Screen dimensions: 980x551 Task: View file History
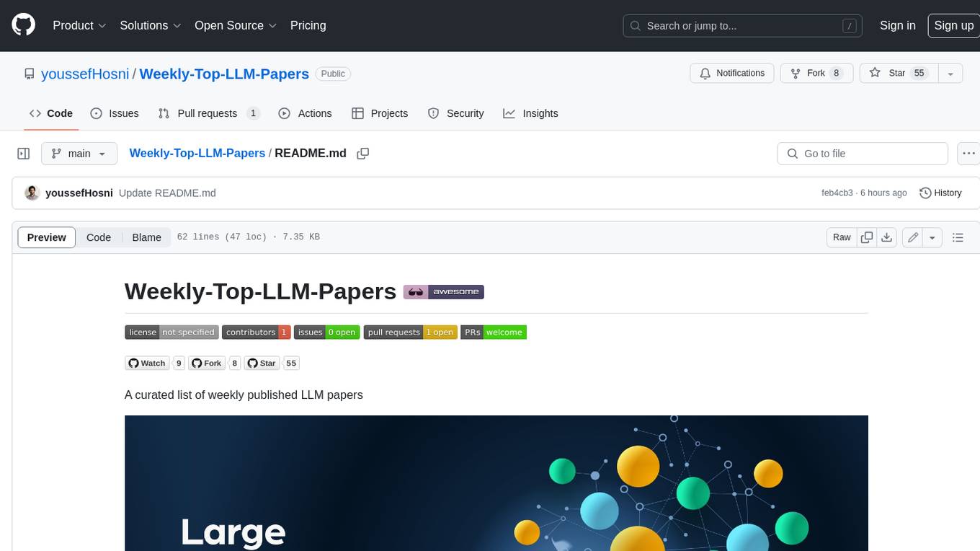point(940,193)
